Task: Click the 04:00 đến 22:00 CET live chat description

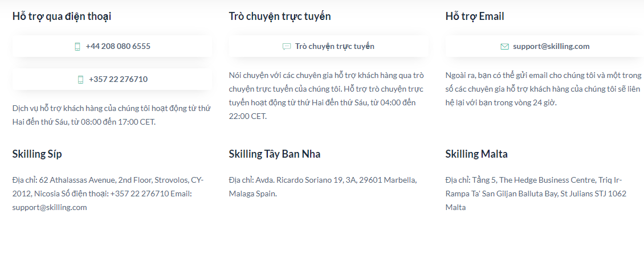Action: (x=327, y=96)
